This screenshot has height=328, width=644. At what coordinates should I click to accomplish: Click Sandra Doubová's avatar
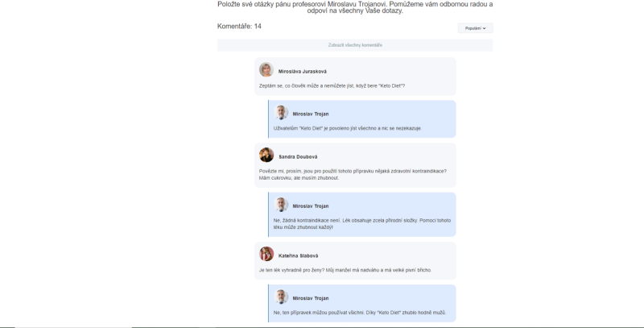[266, 155]
